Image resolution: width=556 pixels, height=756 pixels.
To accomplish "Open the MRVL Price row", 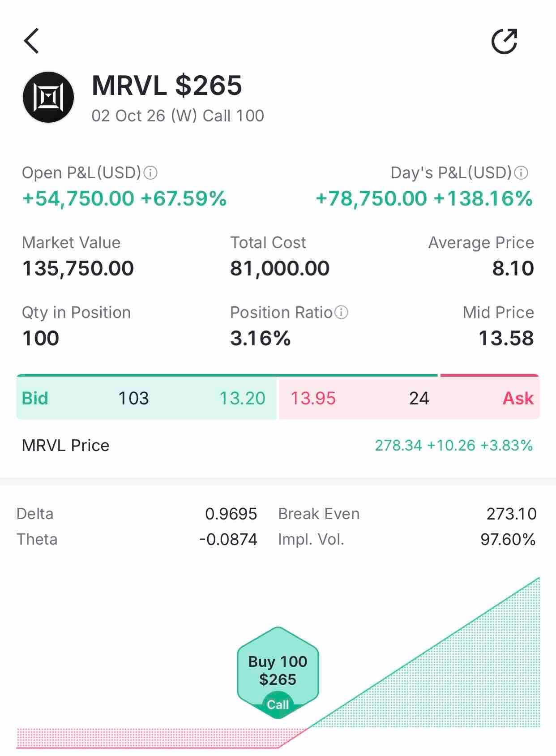I will coord(278,446).
